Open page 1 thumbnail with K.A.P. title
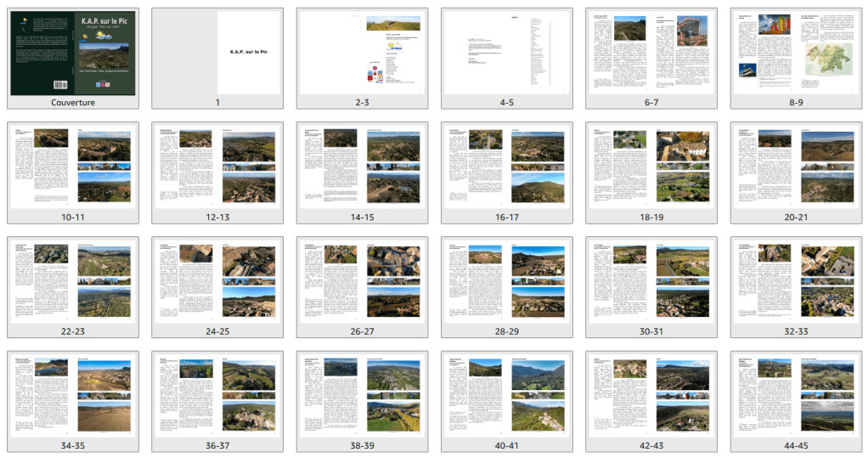868x458 pixels. pyautogui.click(x=217, y=53)
